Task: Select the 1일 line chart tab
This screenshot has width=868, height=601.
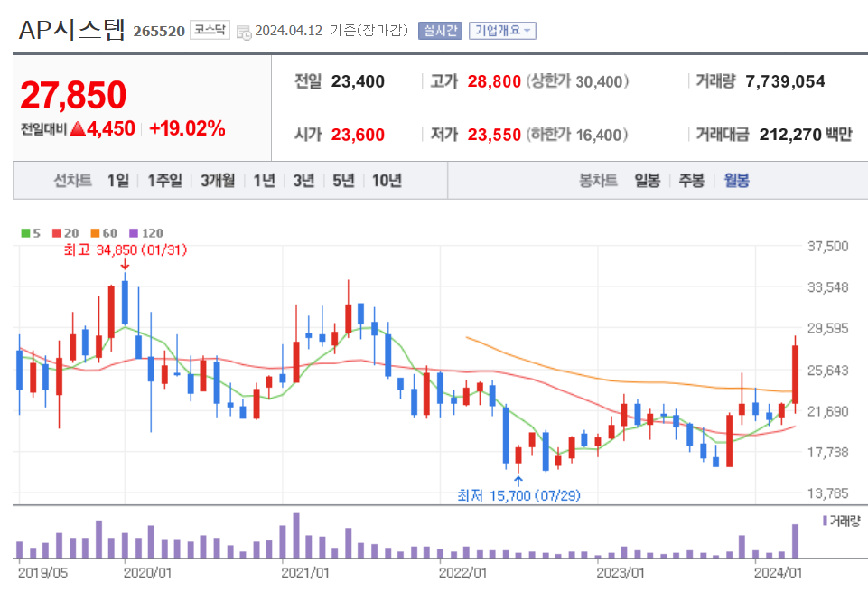Action: 118,181
